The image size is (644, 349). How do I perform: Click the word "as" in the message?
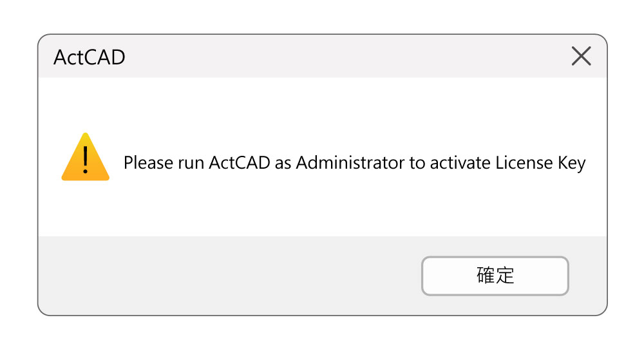click(x=283, y=163)
